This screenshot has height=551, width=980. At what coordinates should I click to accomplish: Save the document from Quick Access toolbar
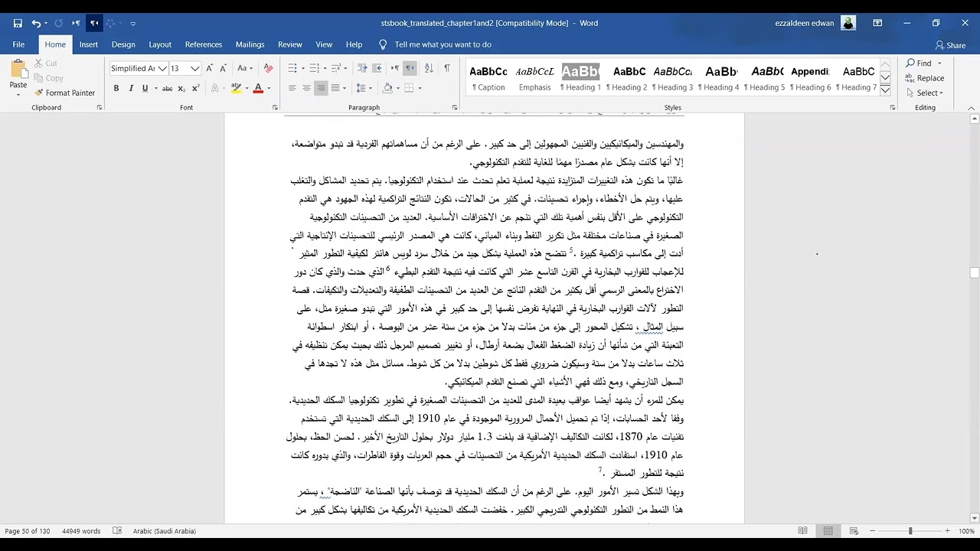coord(18,23)
